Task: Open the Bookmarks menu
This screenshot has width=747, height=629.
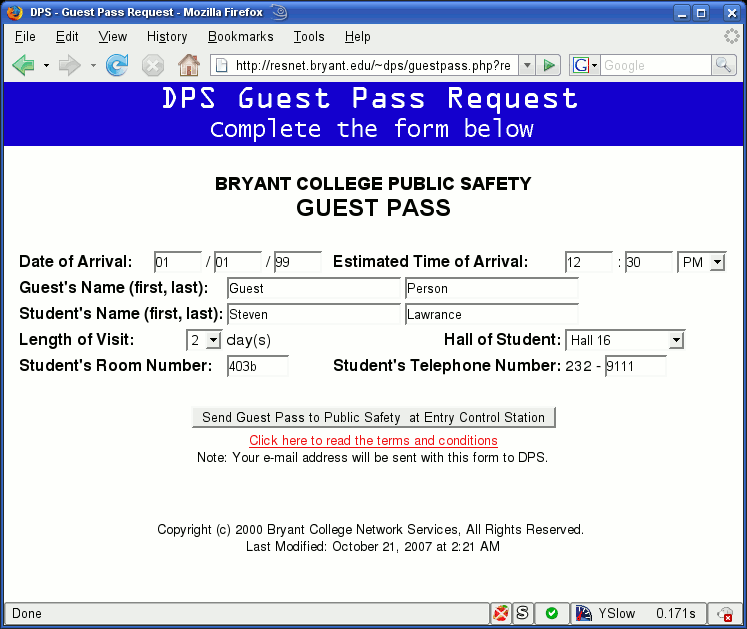Action: point(241,37)
